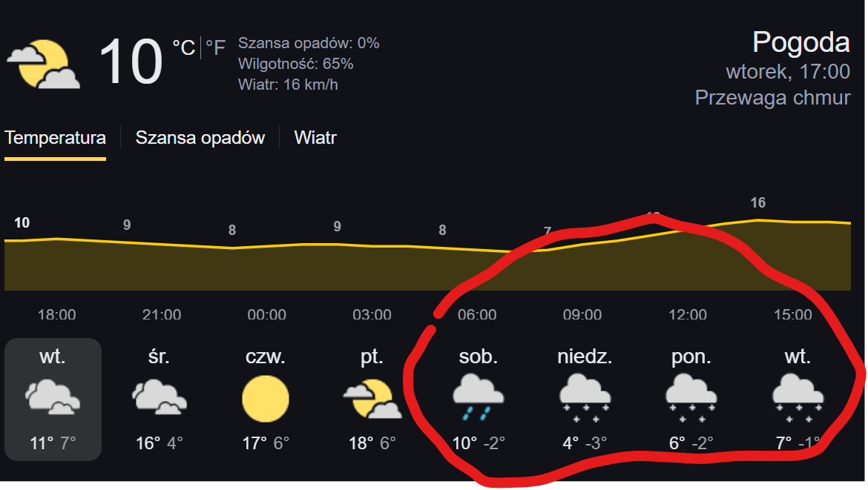Click the partly cloudy current weather icon
This screenshot has width=868, height=490.
43,64
